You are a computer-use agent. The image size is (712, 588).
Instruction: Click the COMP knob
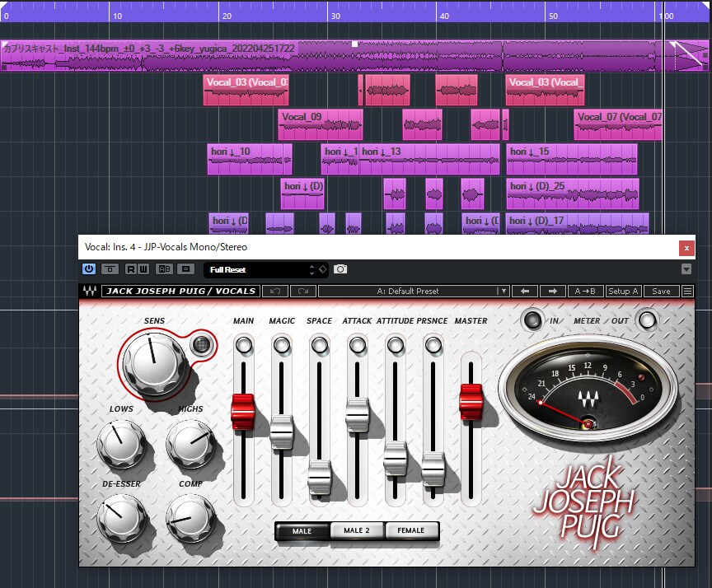point(190,519)
